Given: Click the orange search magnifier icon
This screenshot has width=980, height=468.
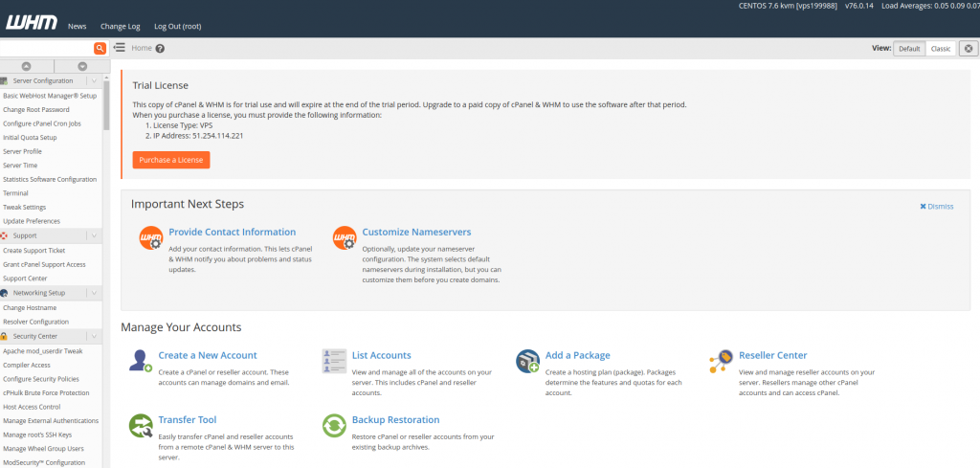Looking at the screenshot, I should pyautogui.click(x=100, y=48).
